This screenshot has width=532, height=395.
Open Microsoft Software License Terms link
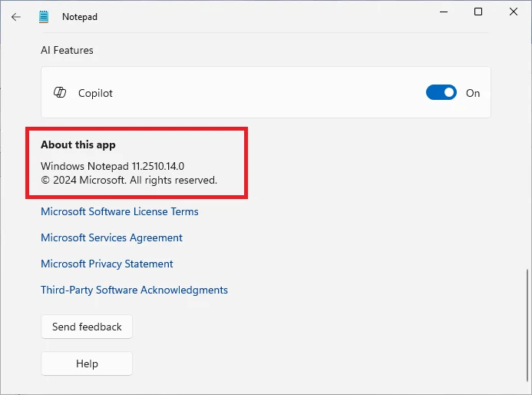120,211
